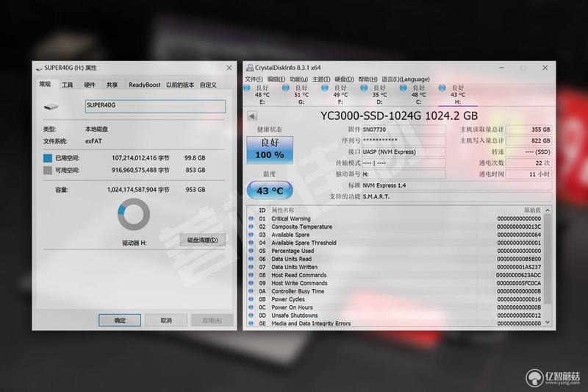Switch to the 常规 tab
This screenshot has height=392, width=588.
(x=46, y=84)
